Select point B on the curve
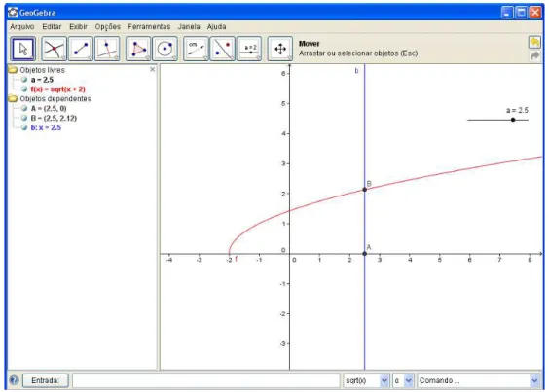549x392 pixels. coord(364,190)
